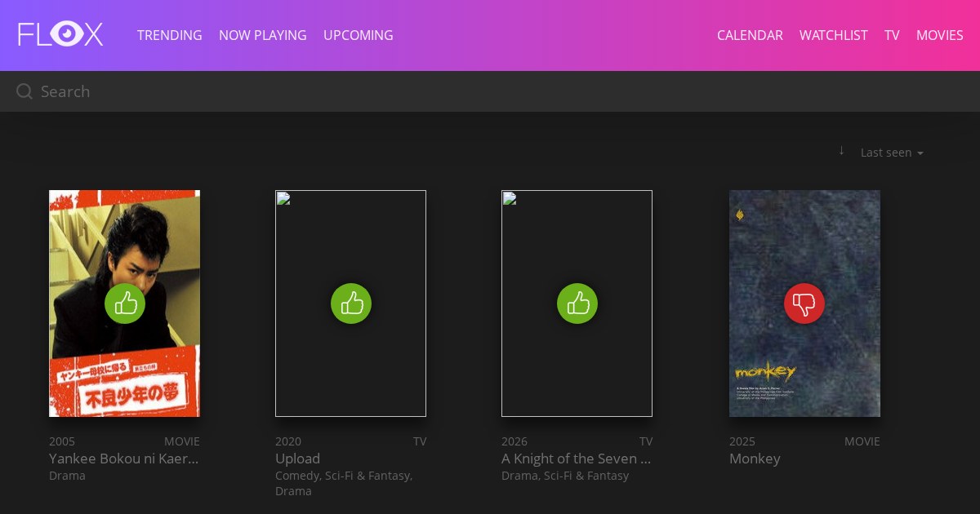Click the search magnifier icon
Screen dimensions: 980x514
tap(24, 91)
